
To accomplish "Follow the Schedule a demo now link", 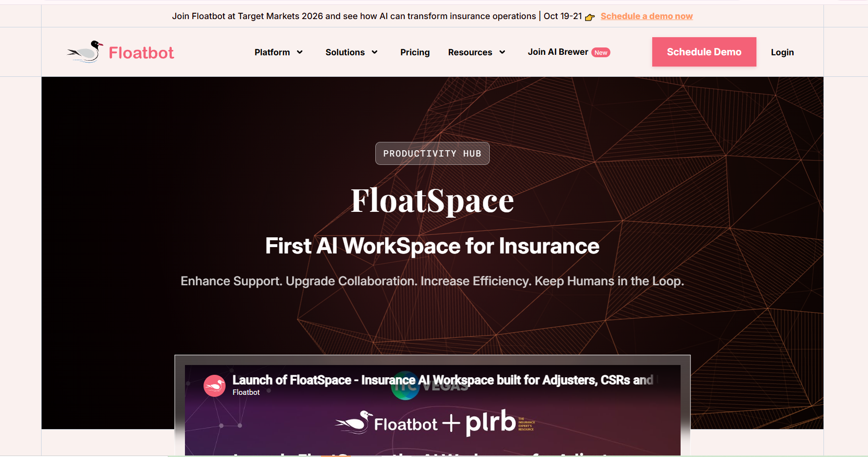I will pos(646,16).
